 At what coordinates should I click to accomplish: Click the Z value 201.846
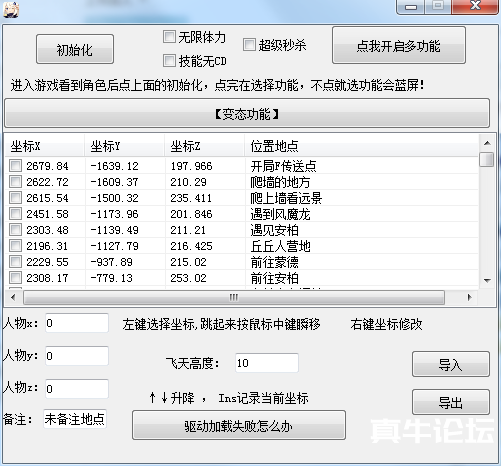tap(191, 214)
